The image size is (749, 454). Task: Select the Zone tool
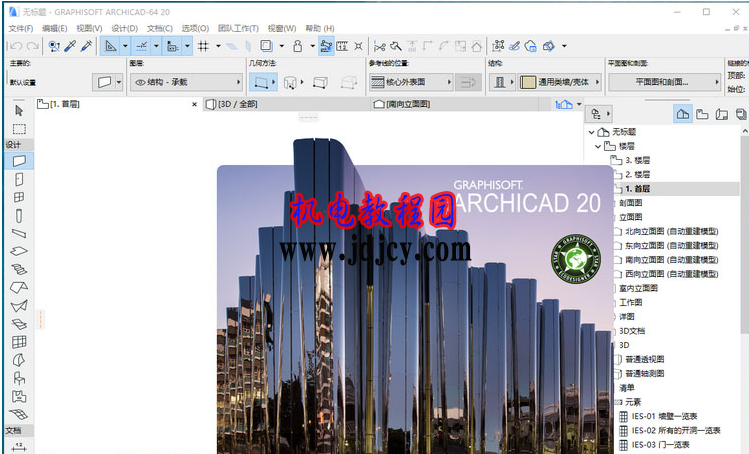(19, 396)
